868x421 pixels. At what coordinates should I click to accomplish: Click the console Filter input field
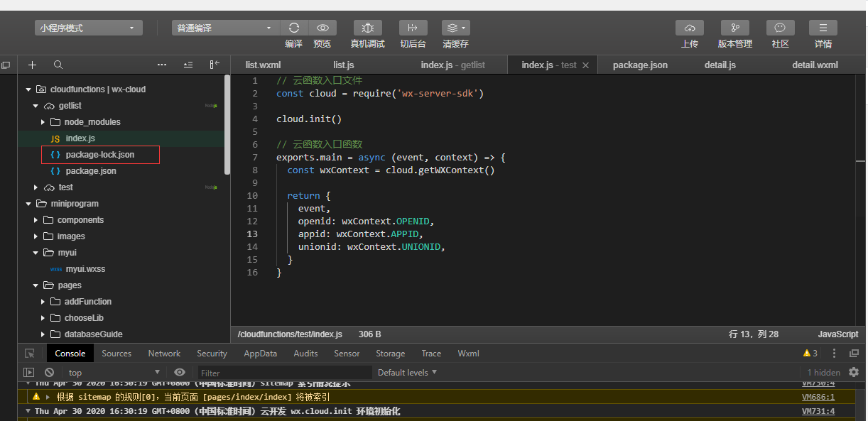pos(285,373)
